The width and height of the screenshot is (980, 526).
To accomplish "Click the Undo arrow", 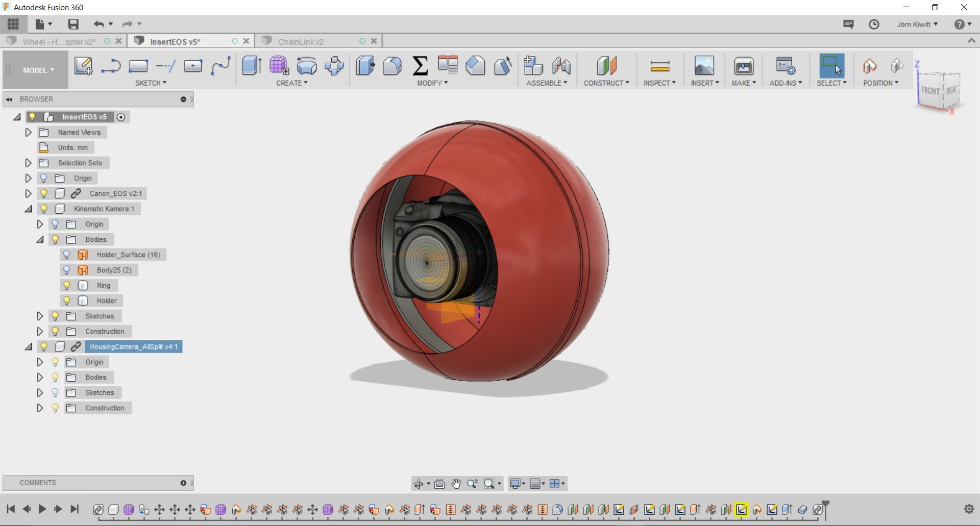I will click(x=99, y=24).
